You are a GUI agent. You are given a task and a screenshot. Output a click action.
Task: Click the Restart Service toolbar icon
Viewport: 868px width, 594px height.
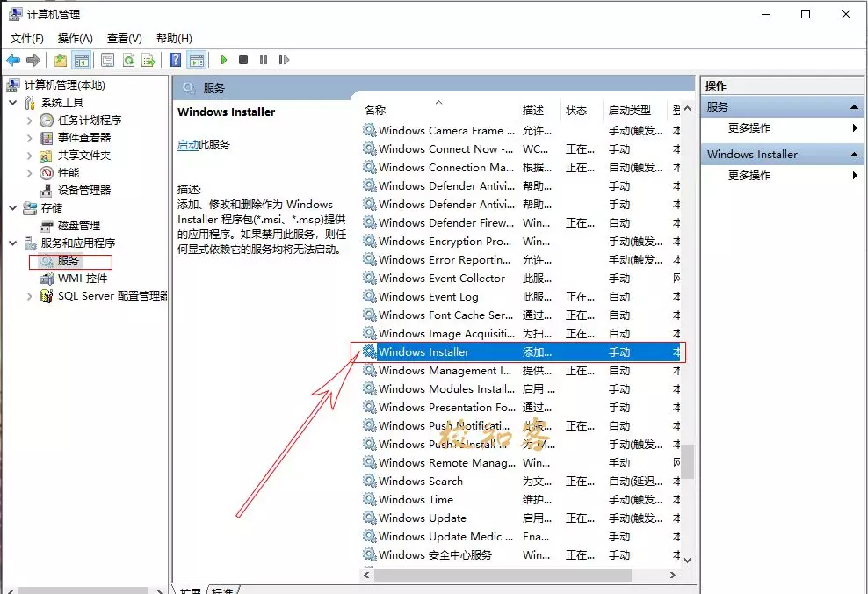pyautogui.click(x=284, y=60)
